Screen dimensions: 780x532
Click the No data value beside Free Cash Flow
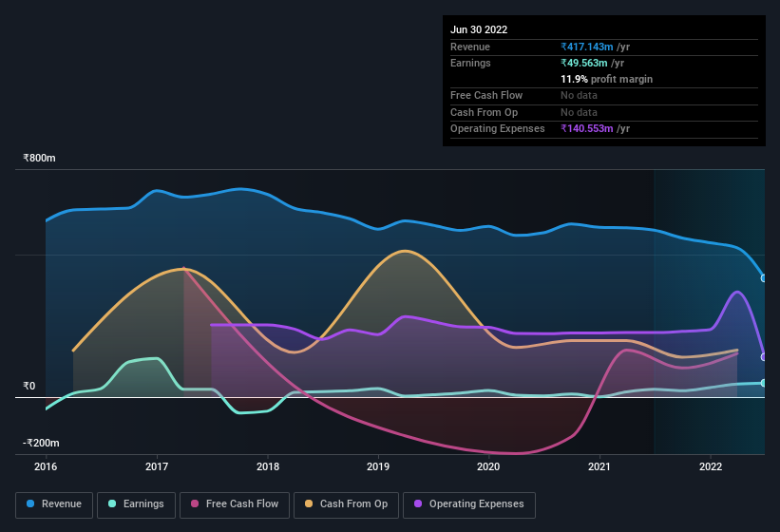[579, 95]
